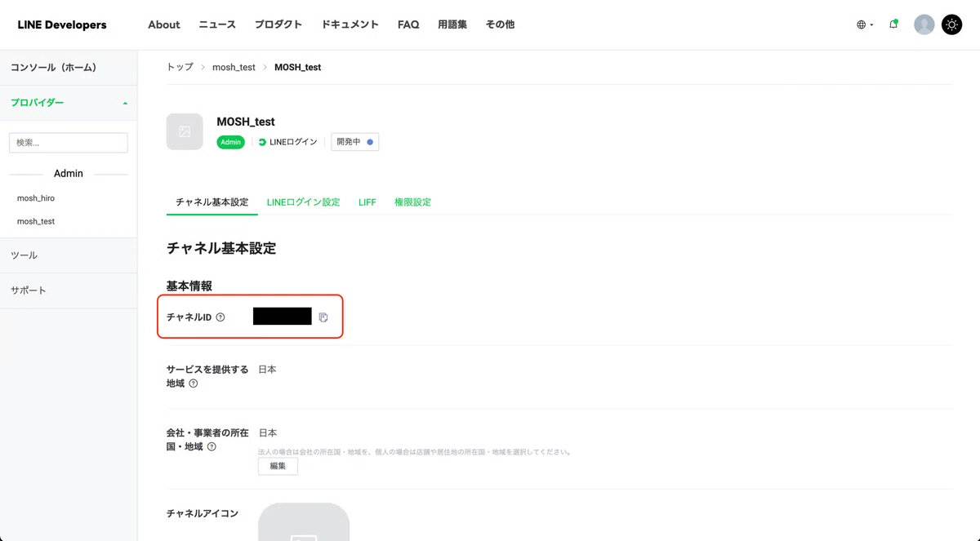Open the その他 menu
980x541 pixels.
500,24
